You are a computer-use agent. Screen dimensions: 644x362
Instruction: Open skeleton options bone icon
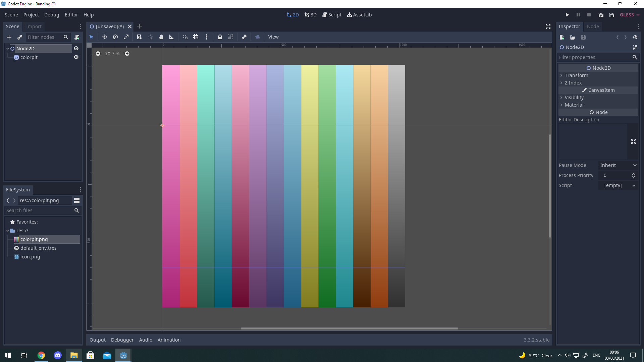(x=244, y=37)
